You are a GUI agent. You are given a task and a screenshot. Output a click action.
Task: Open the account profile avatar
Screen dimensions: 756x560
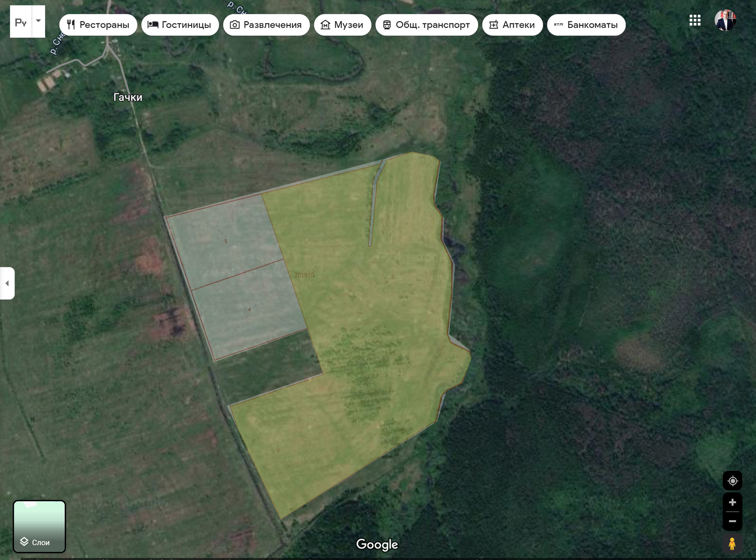(725, 20)
